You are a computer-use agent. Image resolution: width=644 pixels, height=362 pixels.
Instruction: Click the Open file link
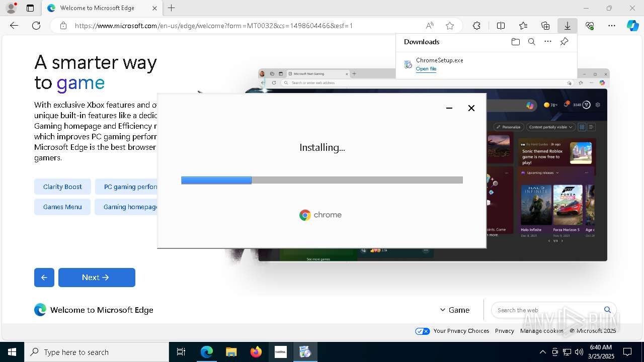[426, 69]
